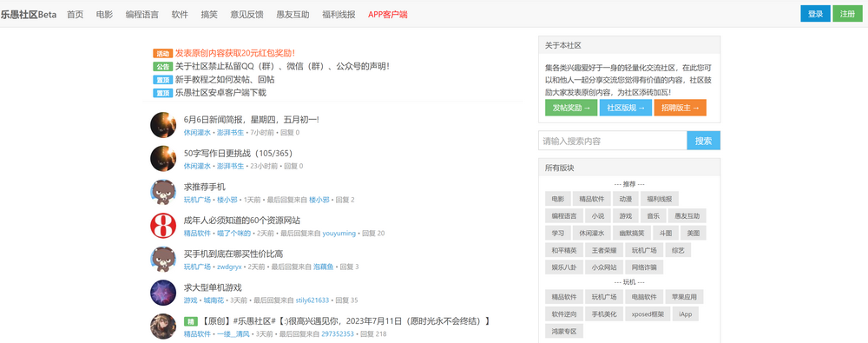Select 网络诈骗 board tag
This screenshot has height=343, width=868.
pos(644,267)
